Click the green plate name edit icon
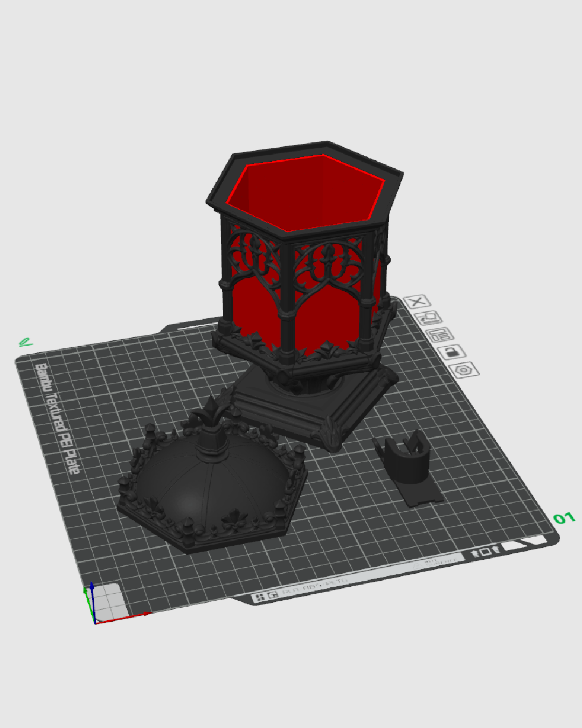Image resolution: width=582 pixels, height=728 pixels. tap(25, 342)
